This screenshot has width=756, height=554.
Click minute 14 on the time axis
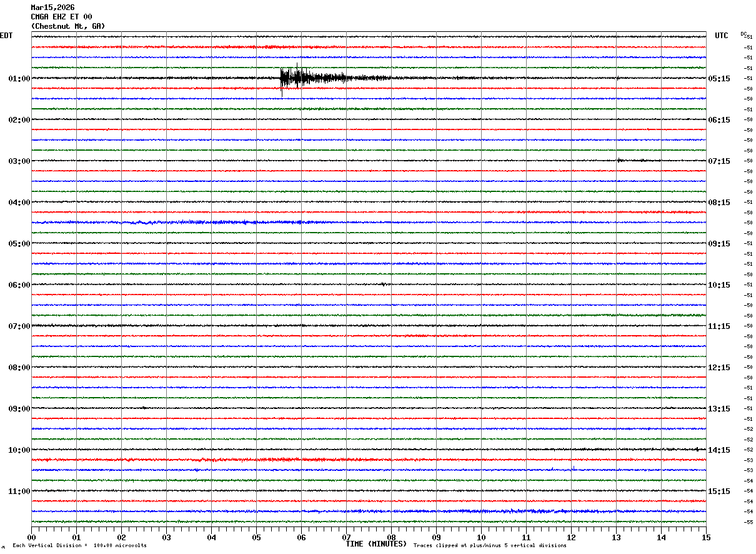(661, 537)
